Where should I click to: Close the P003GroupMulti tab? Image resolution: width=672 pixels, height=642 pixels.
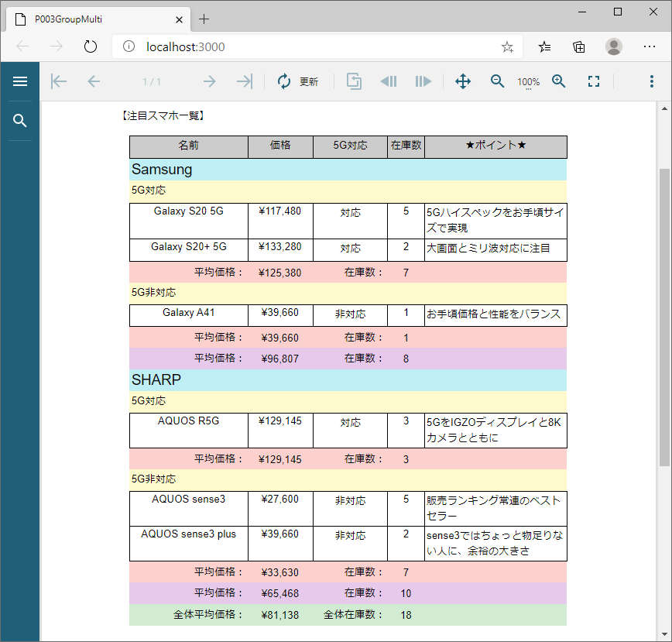[179, 19]
